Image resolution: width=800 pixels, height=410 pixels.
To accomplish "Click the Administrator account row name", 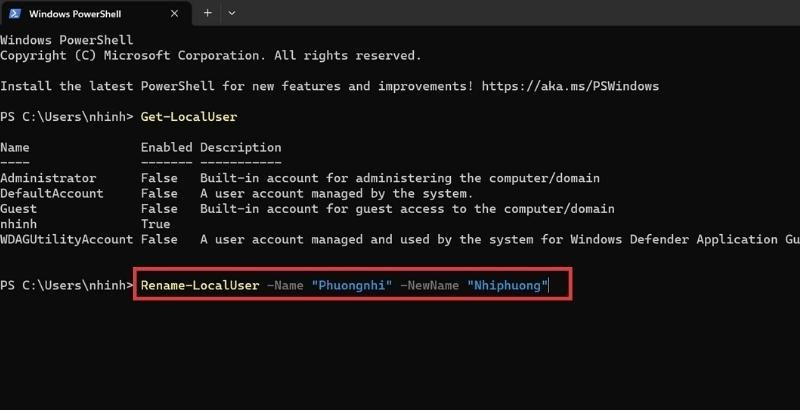I will pos(48,178).
